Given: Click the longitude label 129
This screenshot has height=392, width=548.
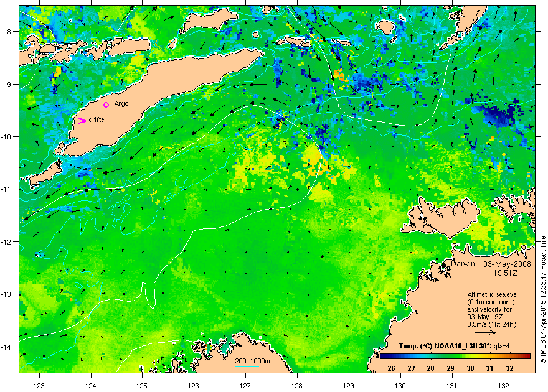Looking at the screenshot, I should (x=349, y=386).
